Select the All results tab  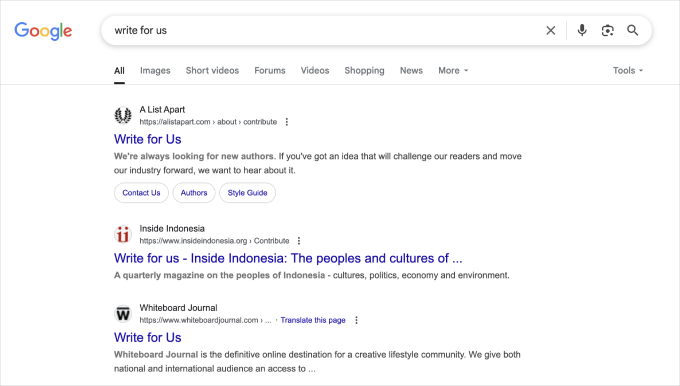(119, 71)
